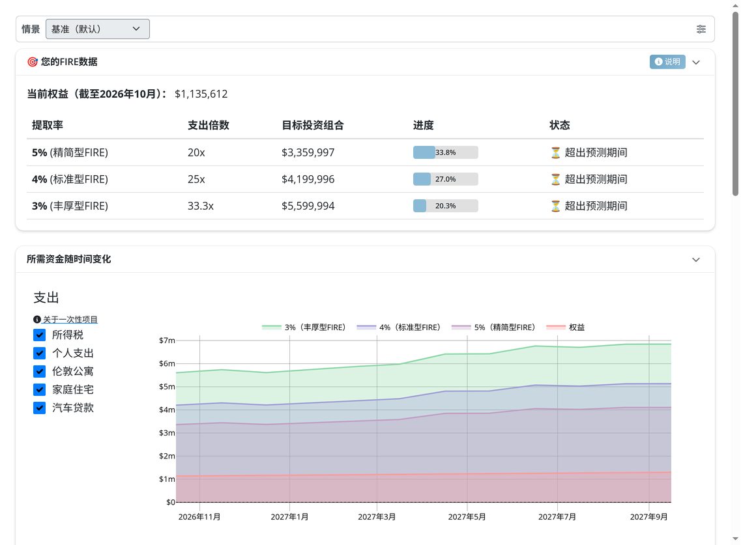Click the 2027年5月 axis label

[467, 516]
